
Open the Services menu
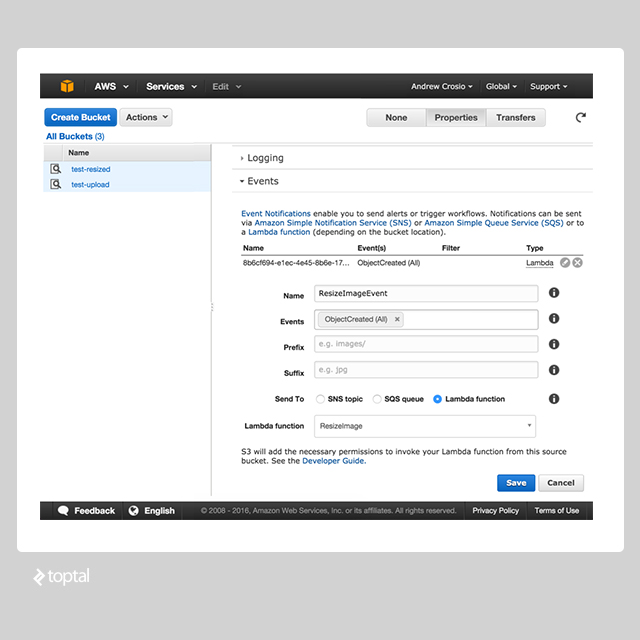[x=171, y=87]
